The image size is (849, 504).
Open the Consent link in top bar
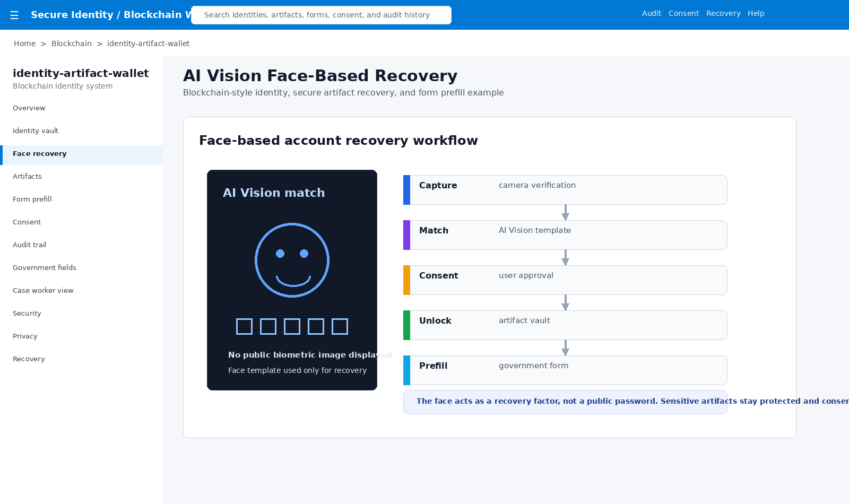tap(683, 13)
